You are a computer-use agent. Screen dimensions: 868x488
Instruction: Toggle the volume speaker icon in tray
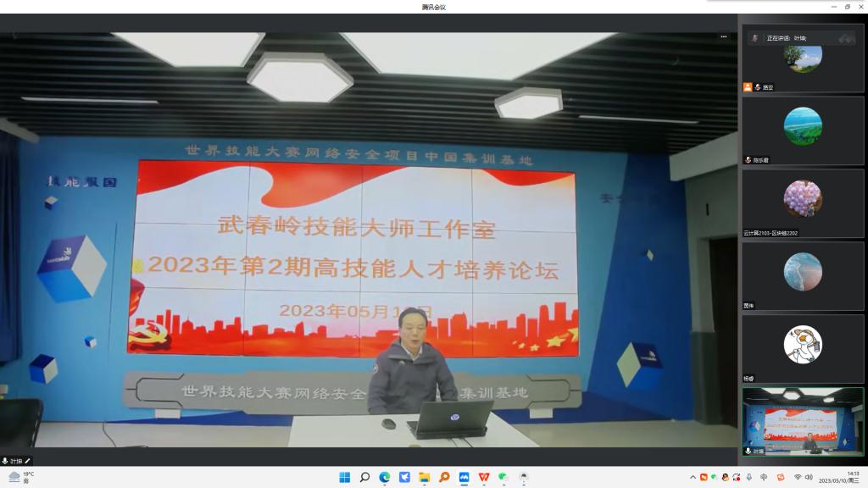point(808,477)
